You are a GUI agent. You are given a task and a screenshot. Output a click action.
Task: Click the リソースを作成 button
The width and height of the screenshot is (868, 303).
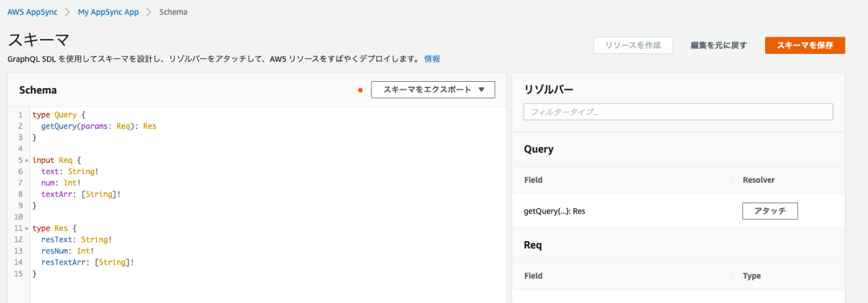coord(633,45)
